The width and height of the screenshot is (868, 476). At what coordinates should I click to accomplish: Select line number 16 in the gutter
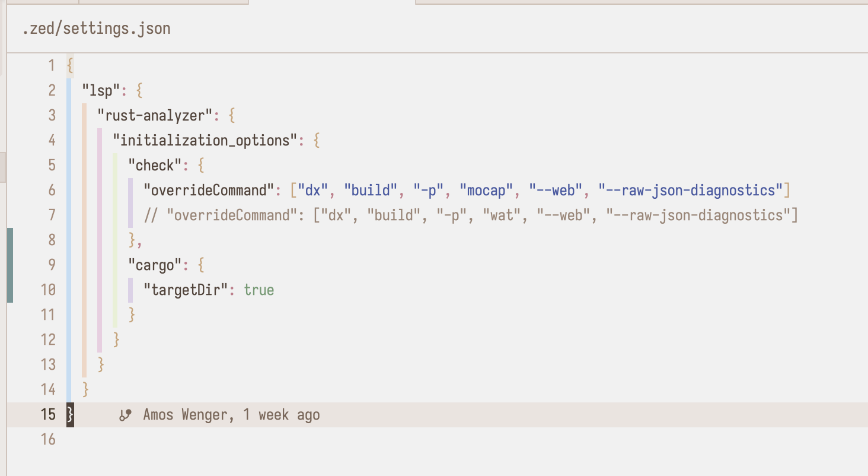pos(47,439)
